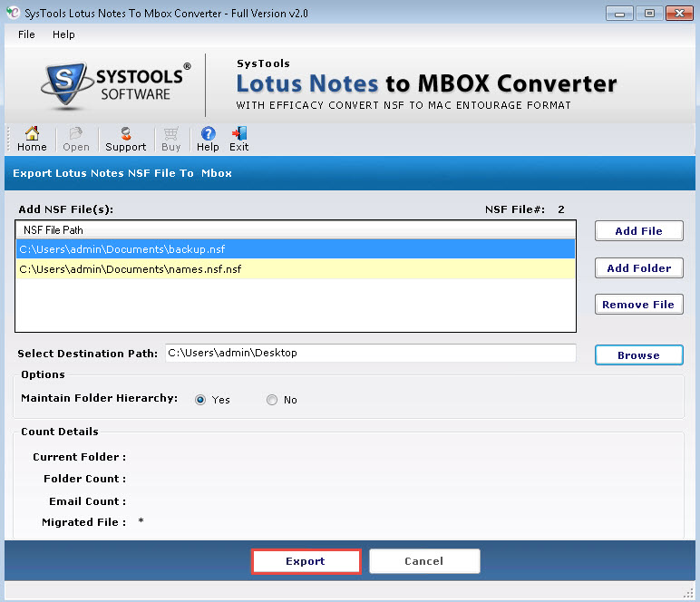Viewport: 700px width, 602px height.
Task: Click the Select Destination Path field
Action: [371, 353]
